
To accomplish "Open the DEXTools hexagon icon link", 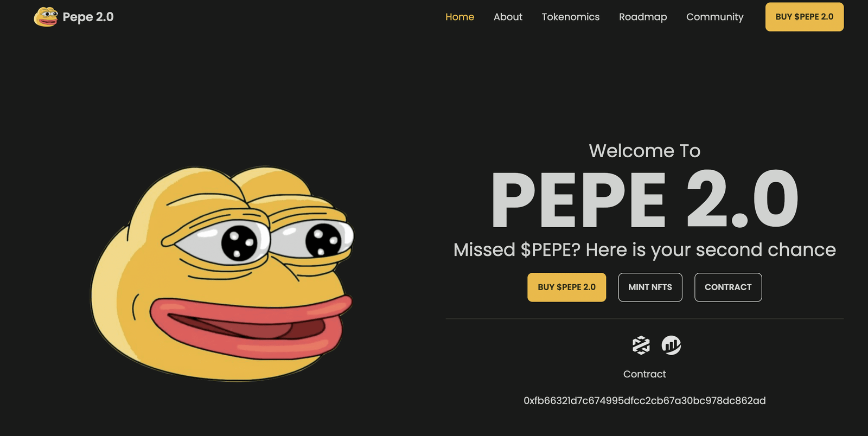I will pyautogui.click(x=641, y=345).
